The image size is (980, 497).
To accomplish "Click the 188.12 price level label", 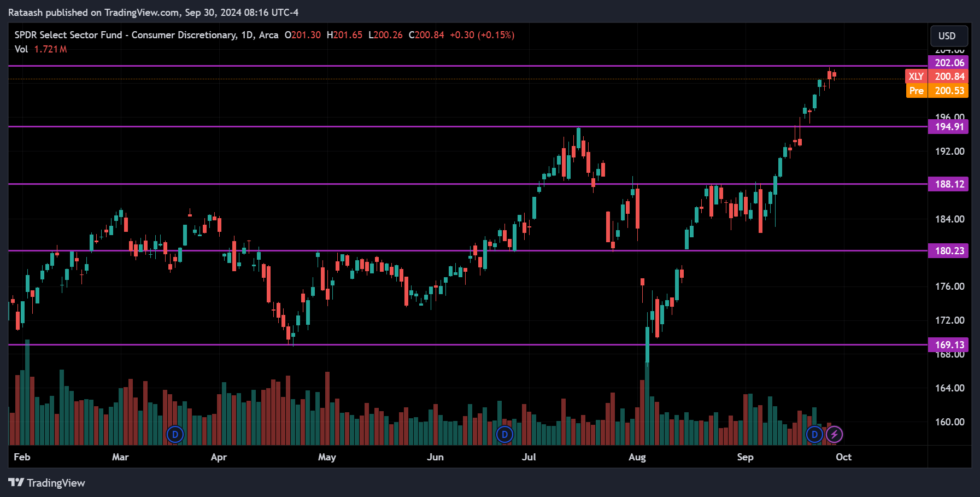I will pyautogui.click(x=948, y=184).
